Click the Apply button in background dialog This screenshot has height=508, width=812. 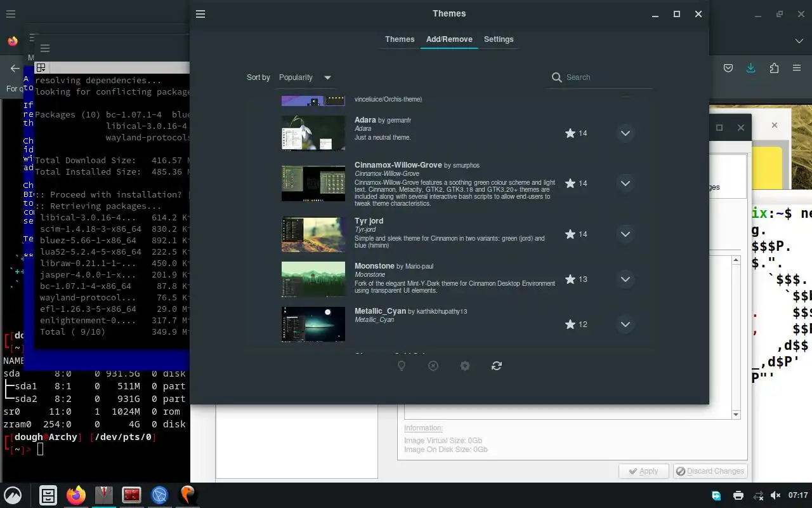coord(643,471)
